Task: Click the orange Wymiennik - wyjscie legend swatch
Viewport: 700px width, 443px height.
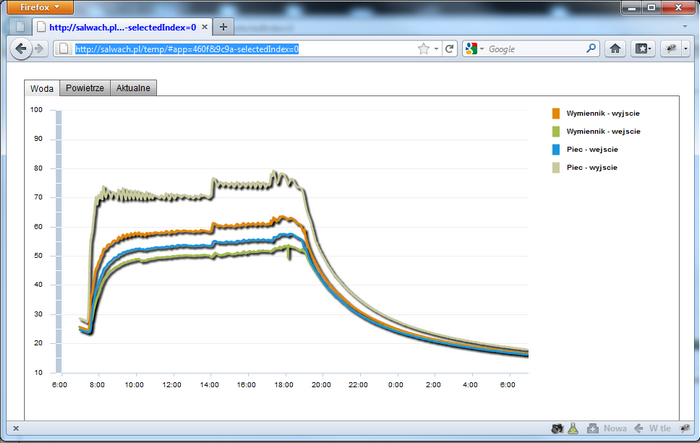Action: pos(556,113)
